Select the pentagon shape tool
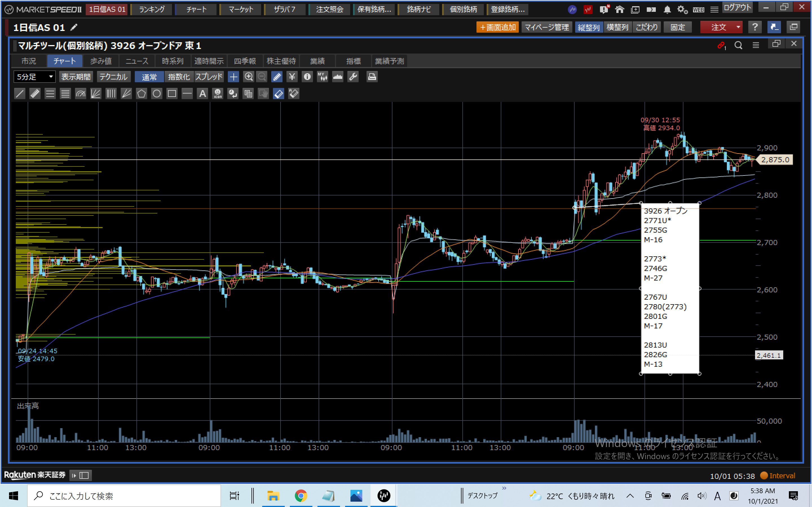 pos(141,94)
